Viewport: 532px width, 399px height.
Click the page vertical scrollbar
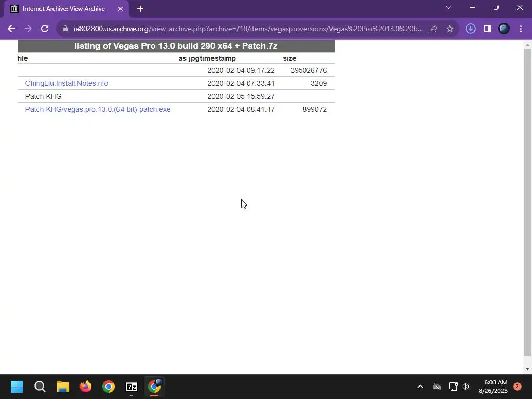tap(527, 202)
